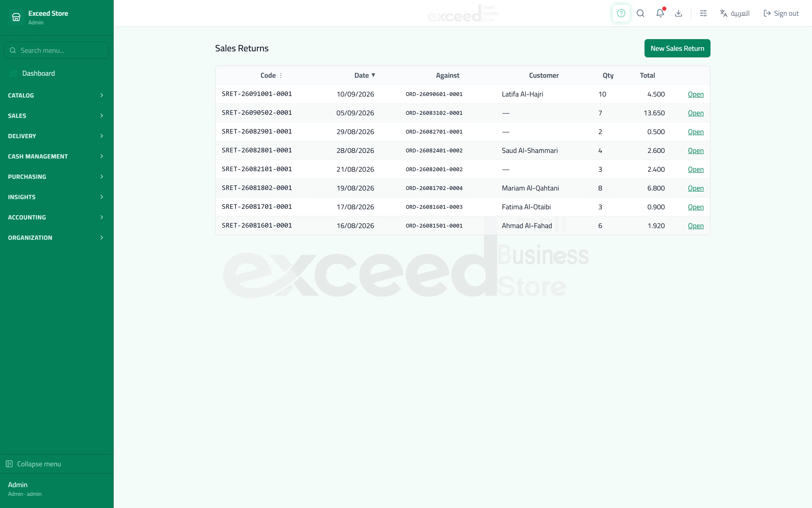
Task: Click the Against column header
Action: tap(448, 76)
